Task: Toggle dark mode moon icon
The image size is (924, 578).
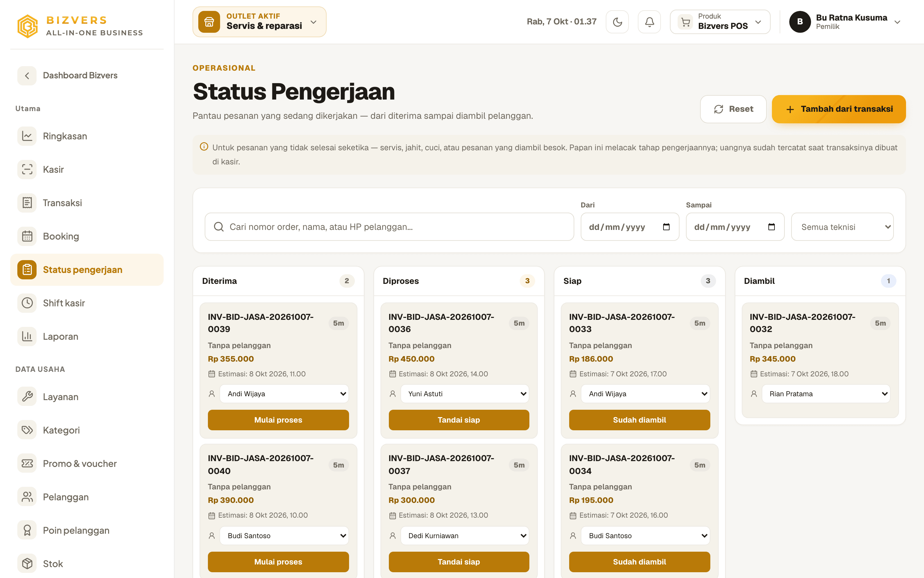Action: pyautogui.click(x=617, y=22)
